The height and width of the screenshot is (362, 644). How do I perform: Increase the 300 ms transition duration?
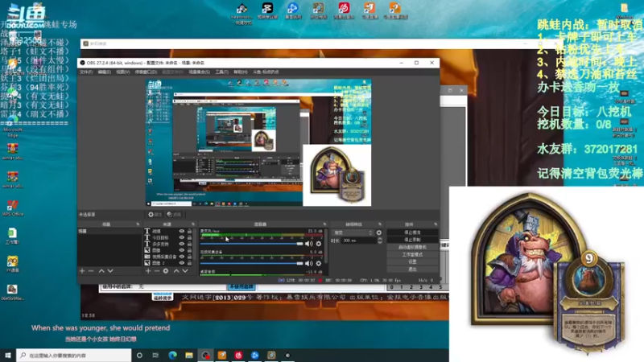(379, 238)
